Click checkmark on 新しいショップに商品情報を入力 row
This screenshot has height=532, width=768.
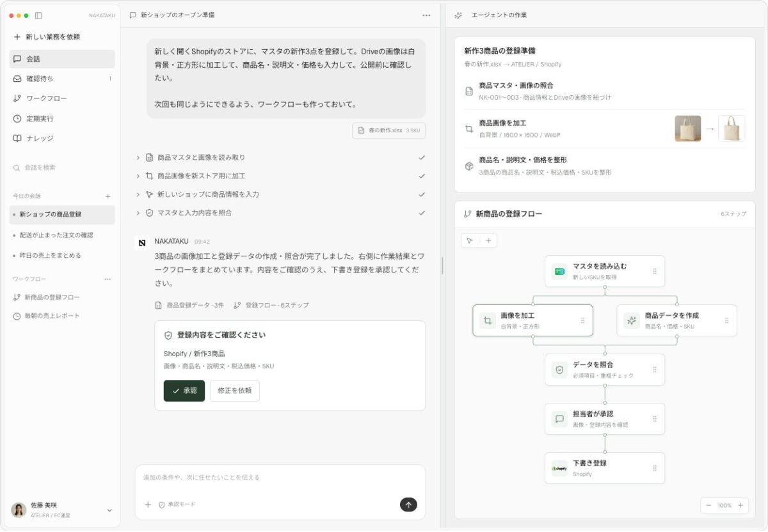tap(421, 194)
